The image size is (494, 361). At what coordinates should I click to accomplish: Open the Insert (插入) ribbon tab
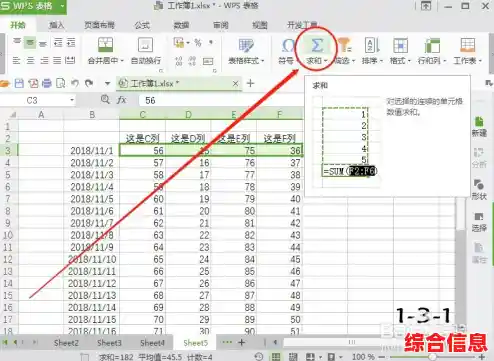[57, 25]
